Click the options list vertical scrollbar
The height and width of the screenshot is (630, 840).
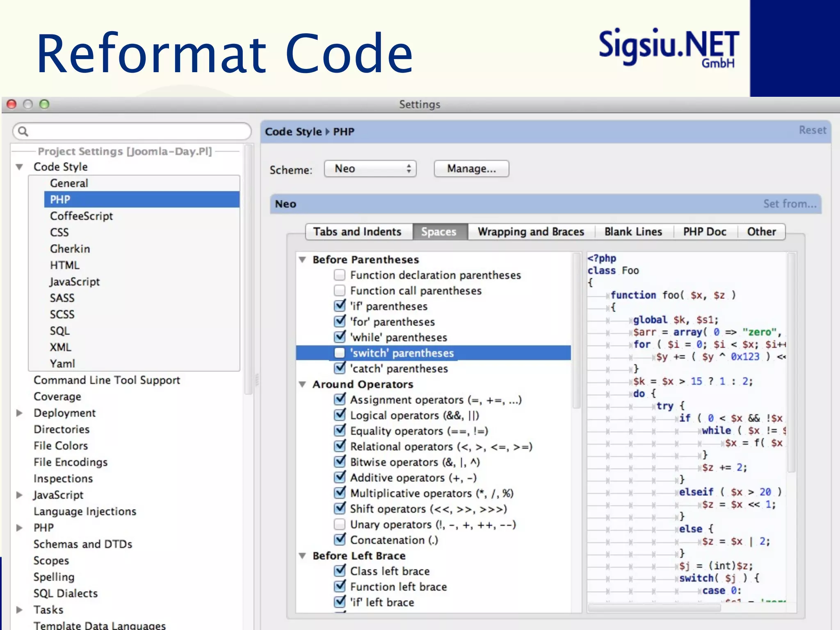click(x=577, y=330)
